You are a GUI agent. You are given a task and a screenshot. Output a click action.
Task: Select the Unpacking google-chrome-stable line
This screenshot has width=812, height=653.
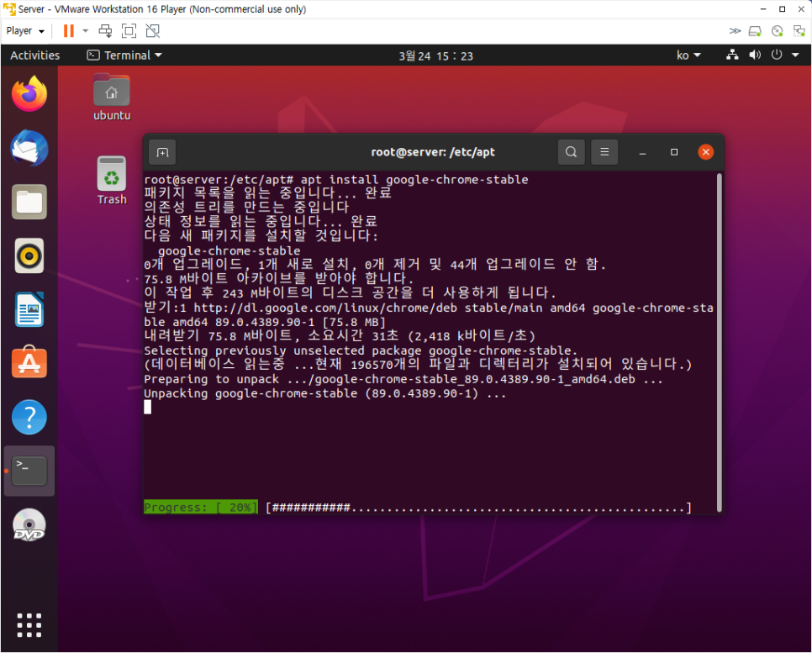click(324, 393)
